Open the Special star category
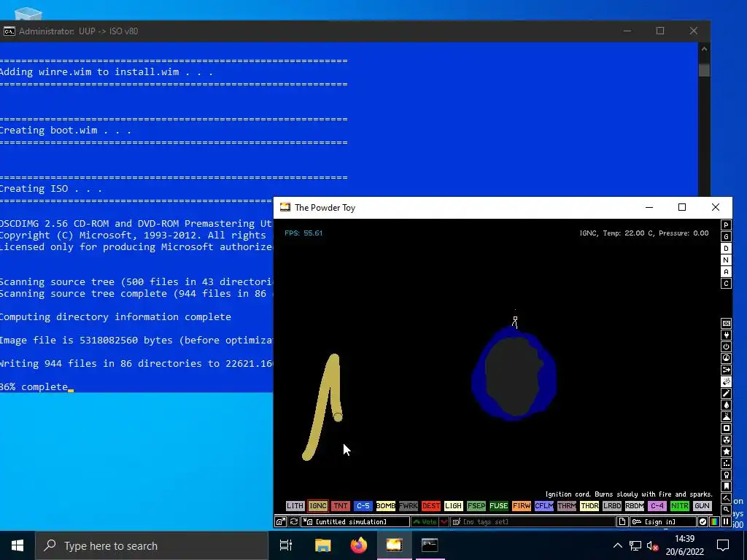747x560 pixels. 726,451
